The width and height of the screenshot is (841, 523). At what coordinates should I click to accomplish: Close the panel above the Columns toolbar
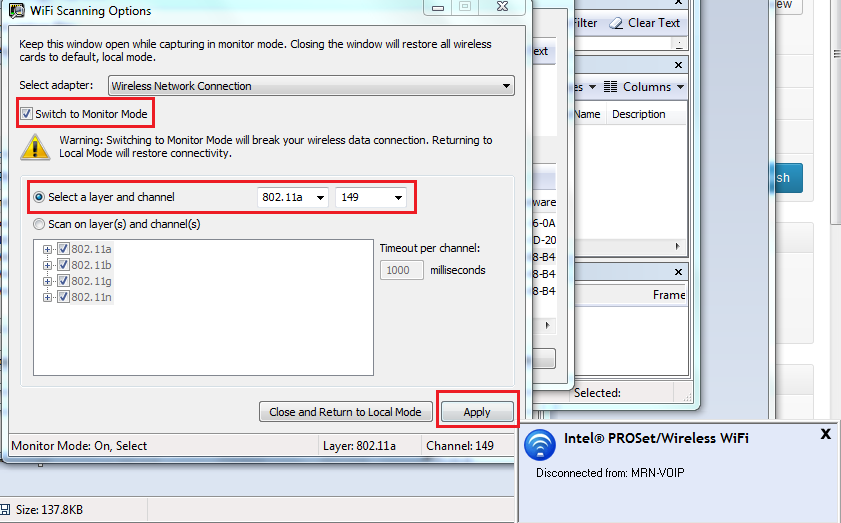[x=681, y=64]
